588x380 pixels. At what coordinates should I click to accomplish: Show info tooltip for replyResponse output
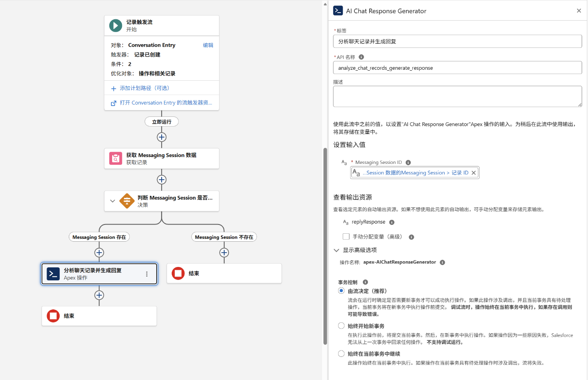tap(392, 222)
